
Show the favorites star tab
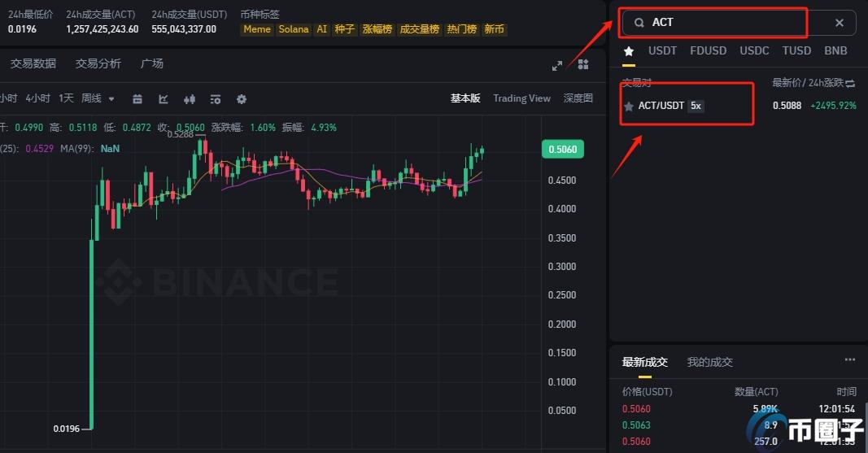click(628, 50)
